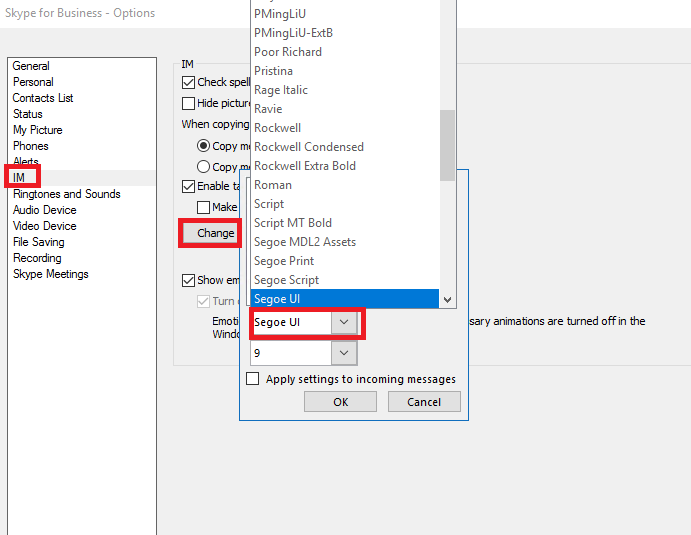Image resolution: width=691 pixels, height=535 pixels.
Task: Select the first Copy radio option
Action: pyautogui.click(x=203, y=145)
